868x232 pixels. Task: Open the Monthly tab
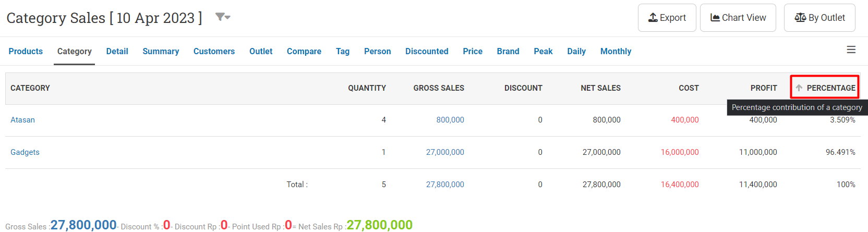[616, 51]
